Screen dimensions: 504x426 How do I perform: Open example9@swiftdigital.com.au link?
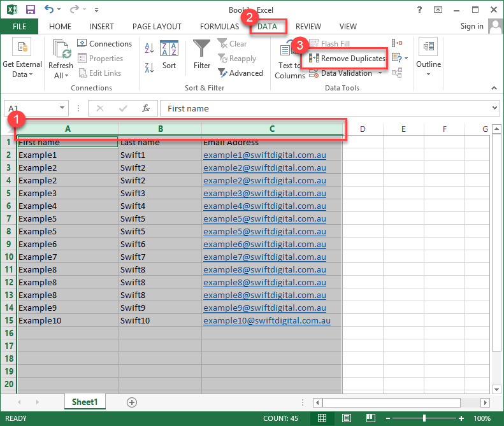pos(264,308)
